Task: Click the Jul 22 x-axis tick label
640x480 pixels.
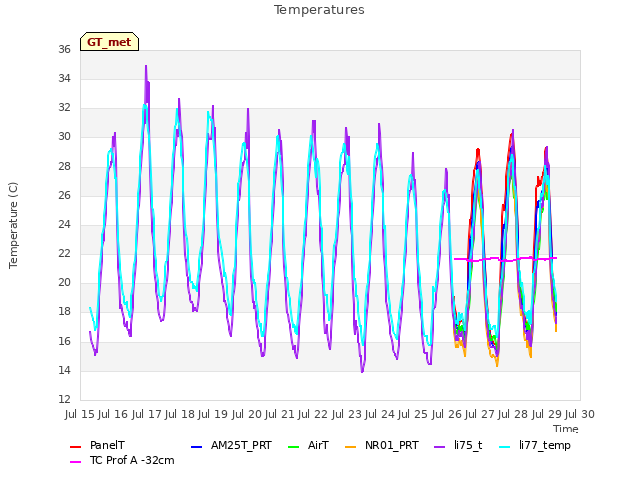Action: coord(313,414)
